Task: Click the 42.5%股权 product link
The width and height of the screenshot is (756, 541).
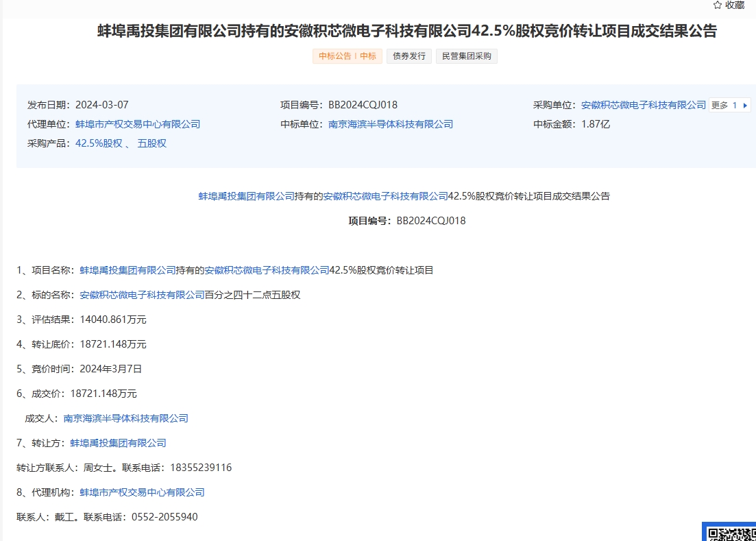Action: point(99,143)
